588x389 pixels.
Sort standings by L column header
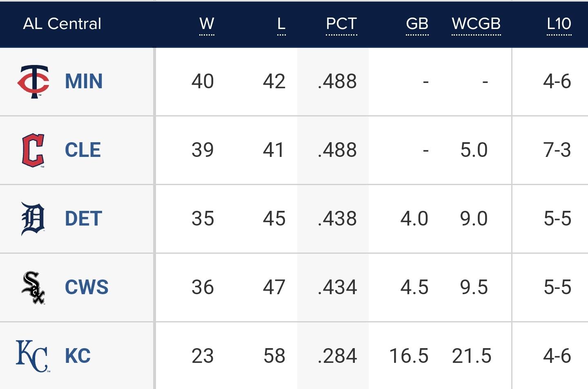(x=281, y=24)
